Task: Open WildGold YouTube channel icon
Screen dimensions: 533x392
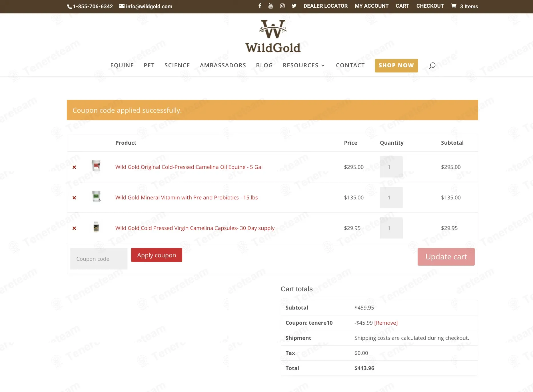Action: 271,6
